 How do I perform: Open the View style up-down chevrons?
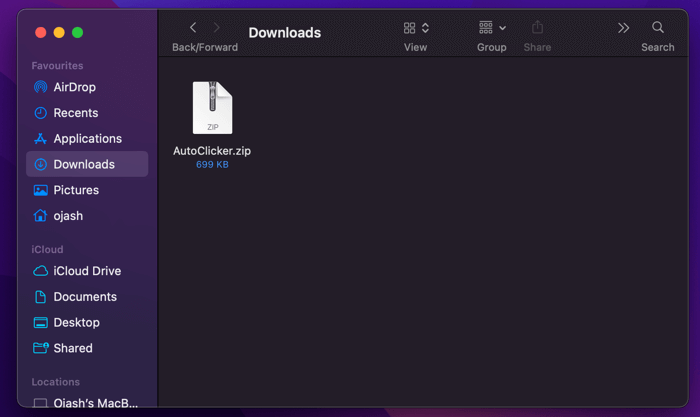coord(425,28)
